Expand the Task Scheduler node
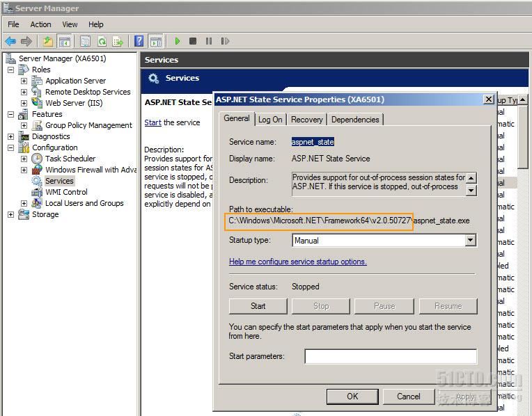The image size is (532, 416). click(24, 159)
